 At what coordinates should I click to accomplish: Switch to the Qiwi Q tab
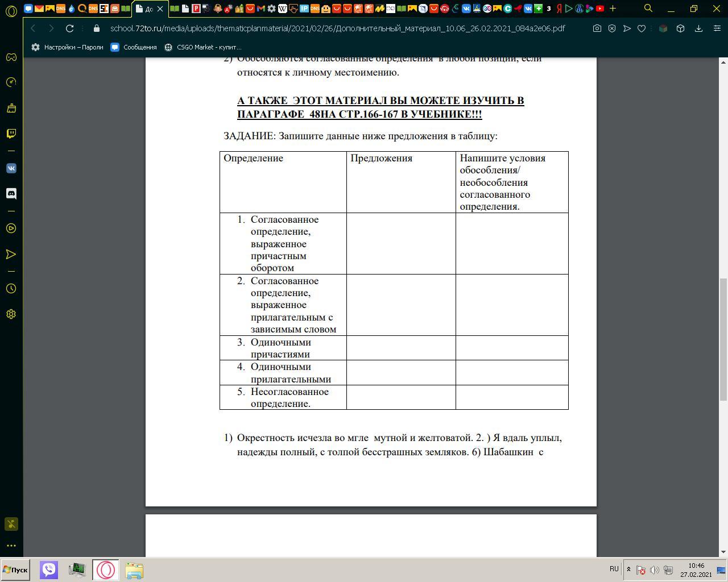82,9
